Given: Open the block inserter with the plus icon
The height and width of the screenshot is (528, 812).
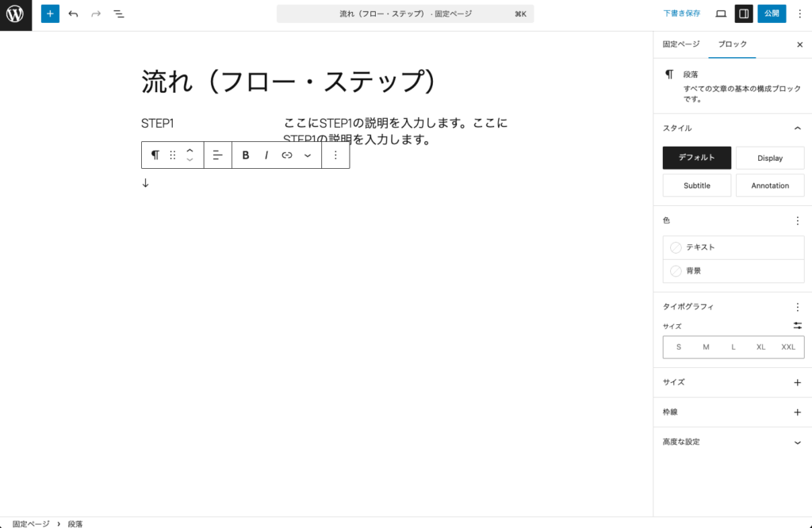Looking at the screenshot, I should pos(50,13).
